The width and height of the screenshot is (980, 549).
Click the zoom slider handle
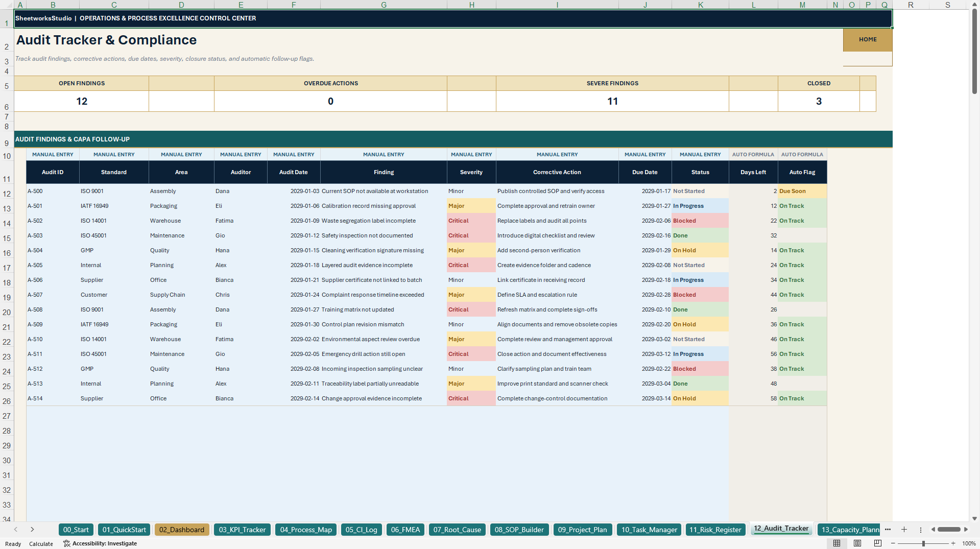923,543
